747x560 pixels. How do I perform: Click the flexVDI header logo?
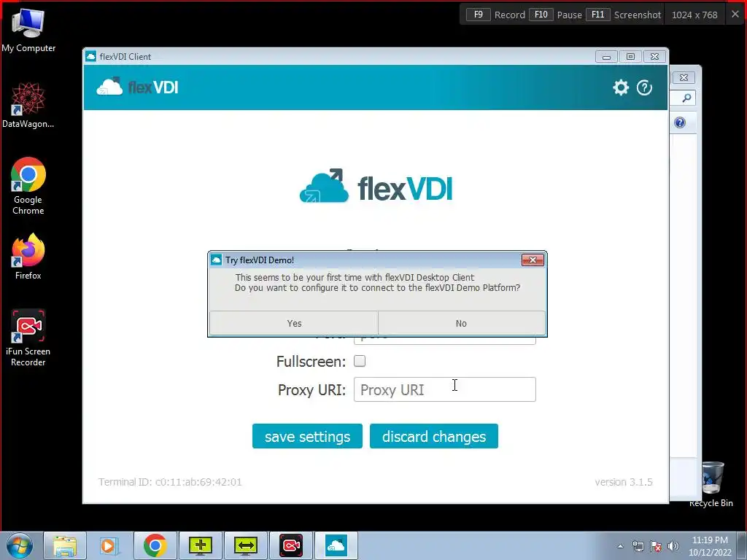(x=137, y=87)
